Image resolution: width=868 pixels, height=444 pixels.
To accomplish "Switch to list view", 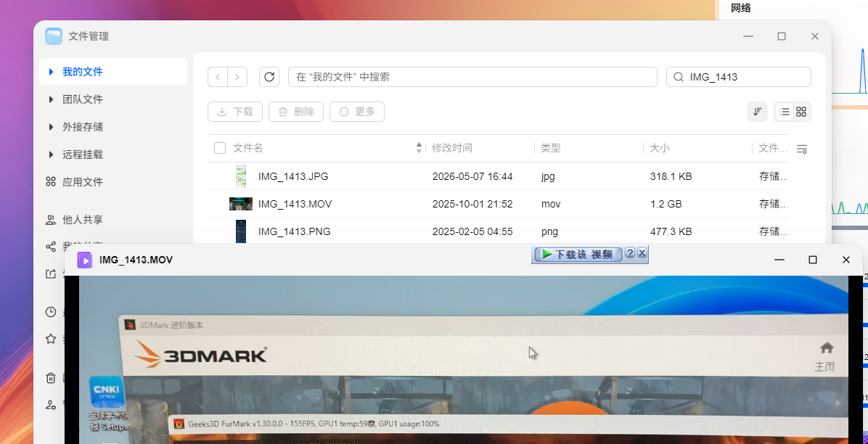I will pyautogui.click(x=784, y=112).
